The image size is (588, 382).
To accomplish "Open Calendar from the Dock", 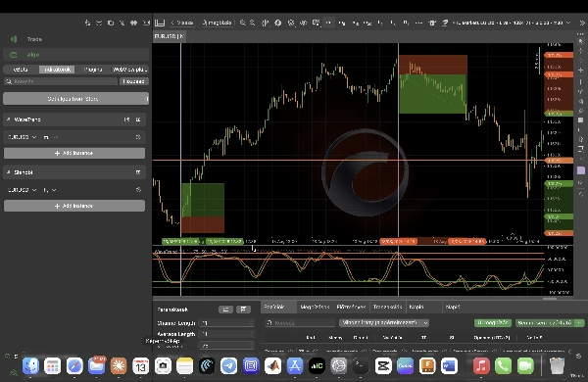I will [140, 365].
